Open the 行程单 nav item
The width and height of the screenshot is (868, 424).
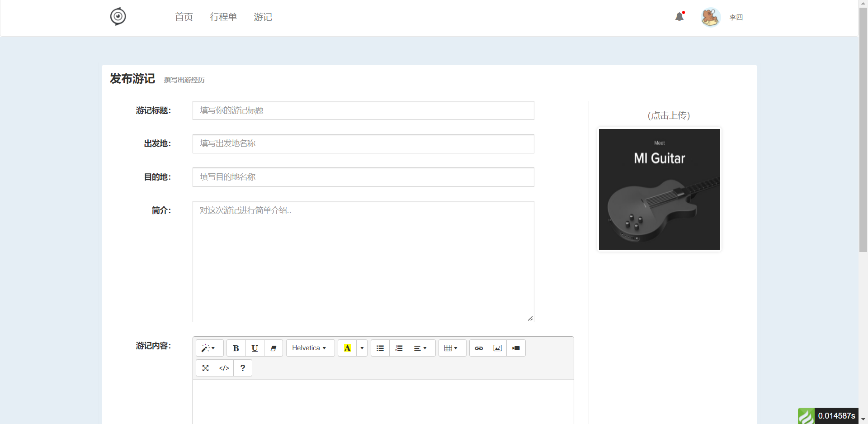tap(223, 17)
